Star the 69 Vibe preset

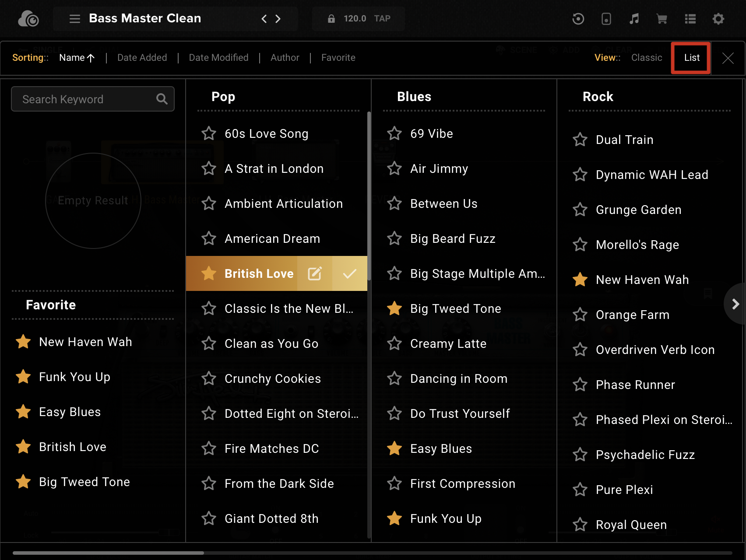coord(394,133)
